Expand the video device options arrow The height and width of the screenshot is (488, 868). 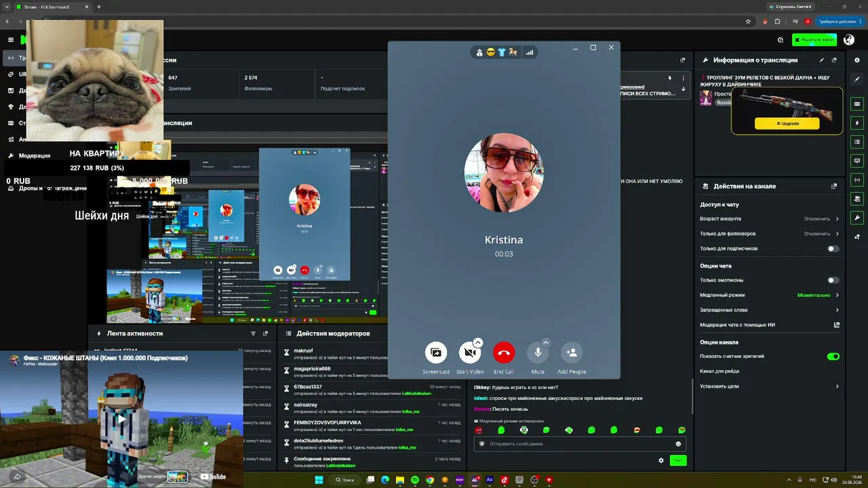click(477, 343)
